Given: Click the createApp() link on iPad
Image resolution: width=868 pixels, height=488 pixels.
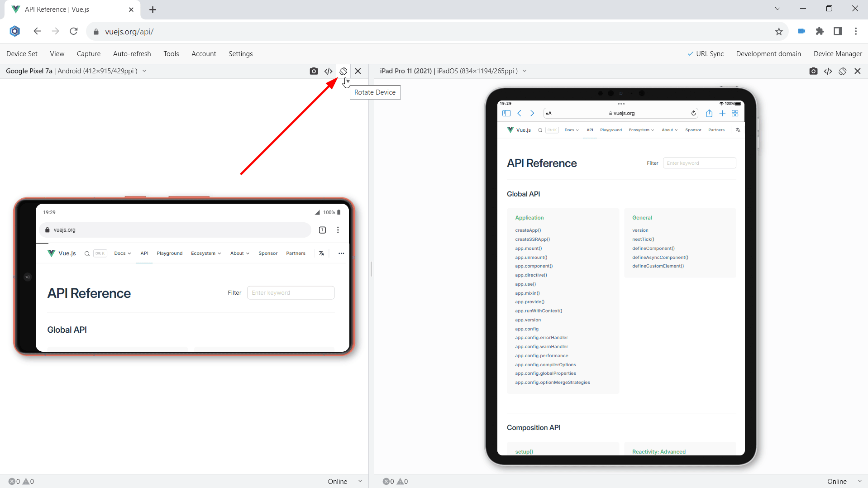Looking at the screenshot, I should tap(528, 230).
